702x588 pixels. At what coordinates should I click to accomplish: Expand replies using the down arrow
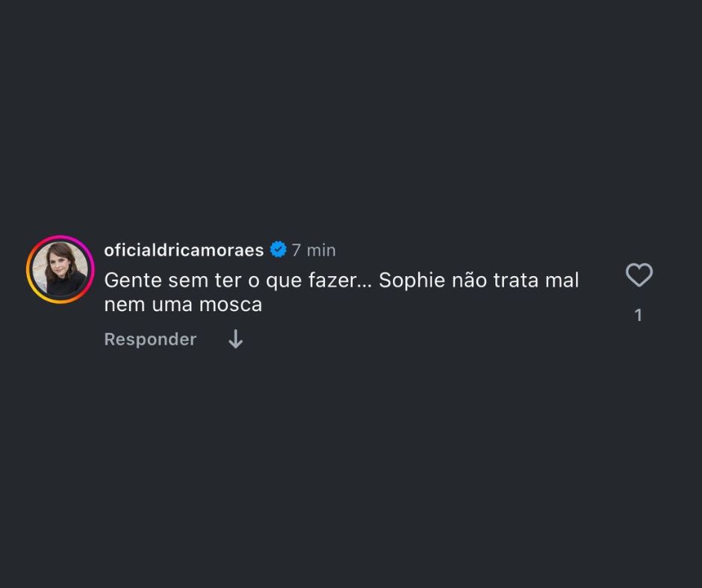(235, 340)
